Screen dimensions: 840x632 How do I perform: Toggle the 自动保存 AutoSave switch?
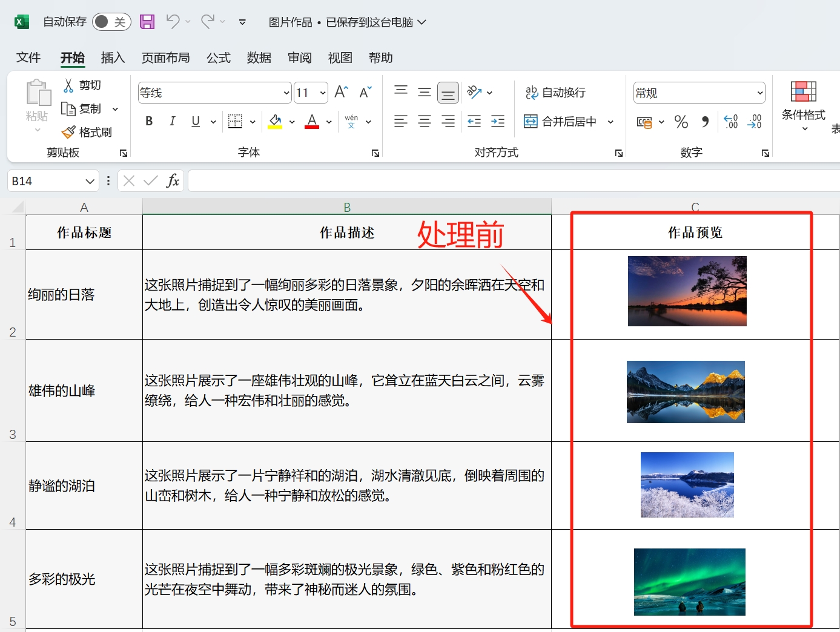click(110, 21)
